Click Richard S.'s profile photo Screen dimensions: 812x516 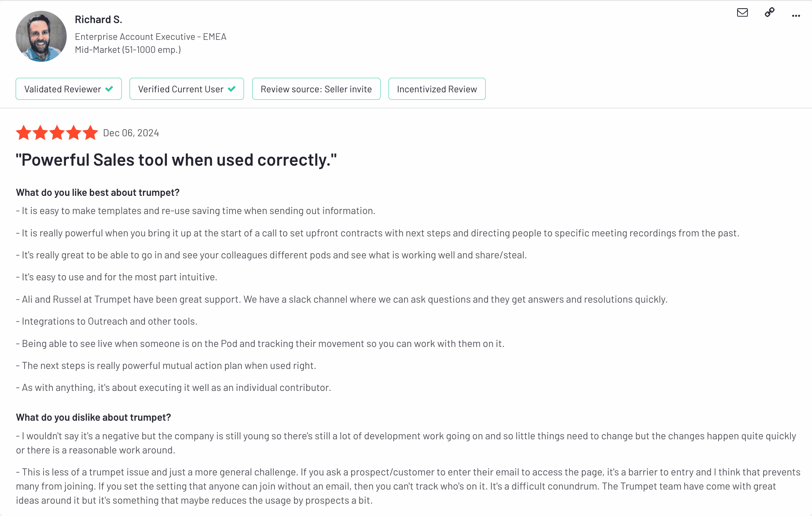click(41, 36)
